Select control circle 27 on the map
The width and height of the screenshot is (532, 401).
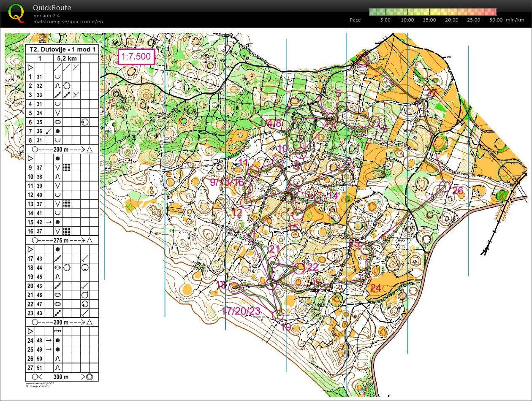tap(420, 106)
